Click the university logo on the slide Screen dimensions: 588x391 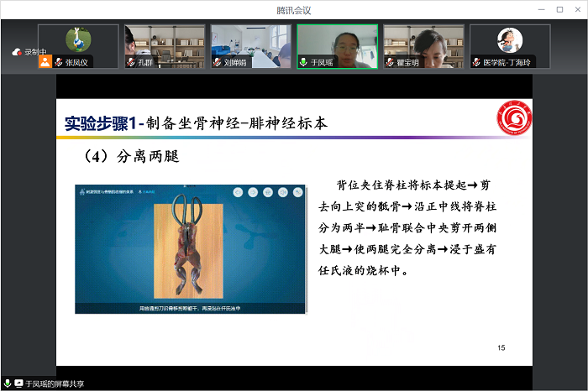508,121
